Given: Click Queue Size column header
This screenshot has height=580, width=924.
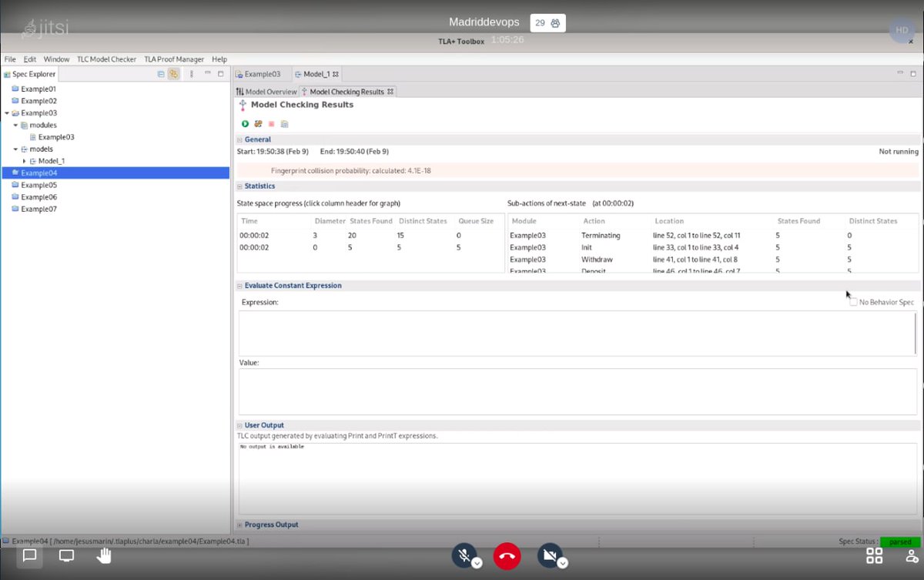Looking at the screenshot, I should 476,221.
